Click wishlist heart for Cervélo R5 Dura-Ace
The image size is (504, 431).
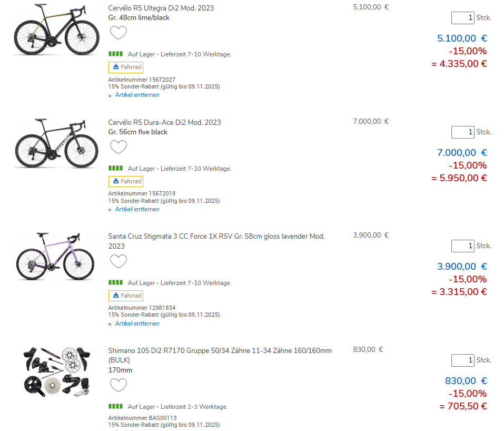click(118, 147)
